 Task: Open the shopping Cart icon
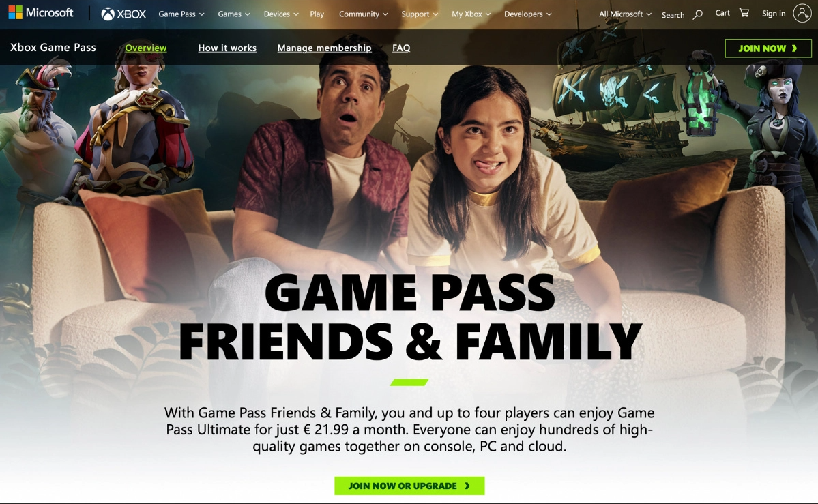pyautogui.click(x=744, y=12)
